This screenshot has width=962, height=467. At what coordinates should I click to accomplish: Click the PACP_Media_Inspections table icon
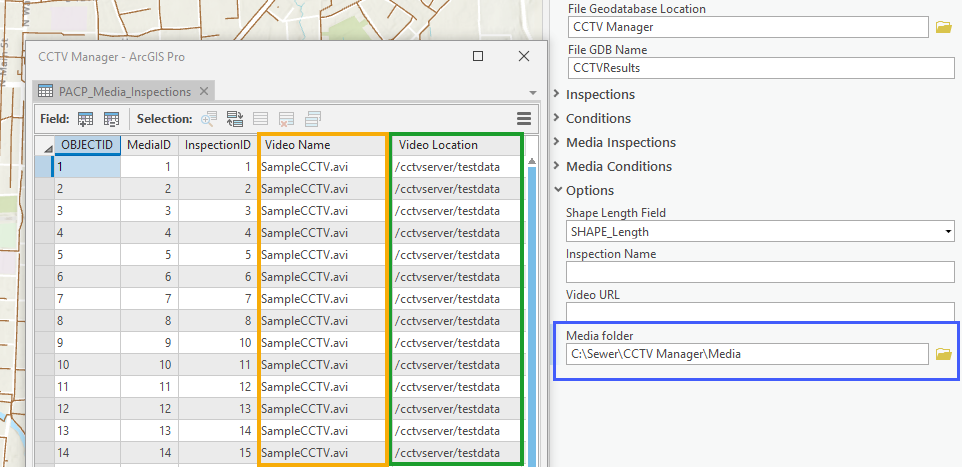point(45,91)
